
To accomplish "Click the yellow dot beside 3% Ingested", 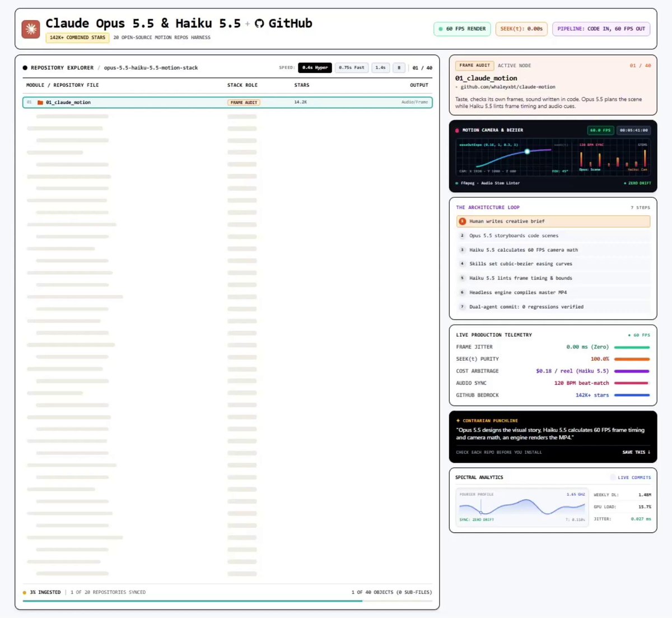I will pyautogui.click(x=25, y=592).
